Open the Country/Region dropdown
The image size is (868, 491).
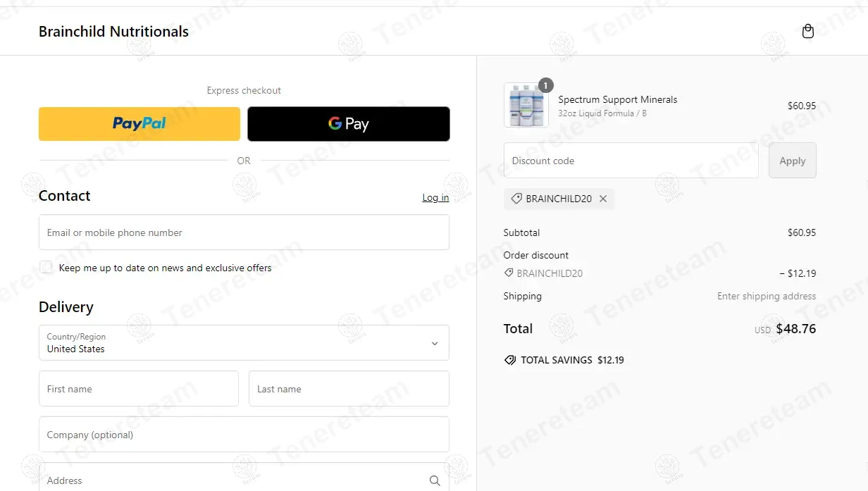pyautogui.click(x=244, y=342)
